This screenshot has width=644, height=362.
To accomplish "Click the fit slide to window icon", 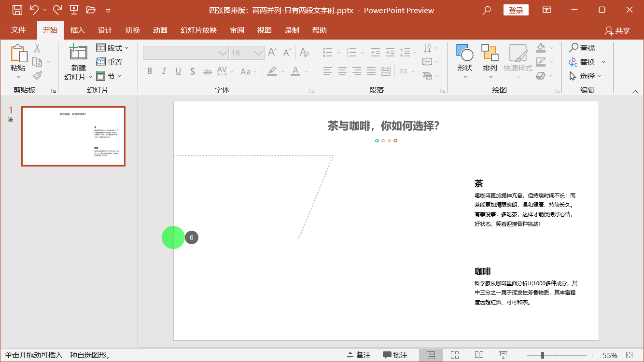I will (x=629, y=355).
